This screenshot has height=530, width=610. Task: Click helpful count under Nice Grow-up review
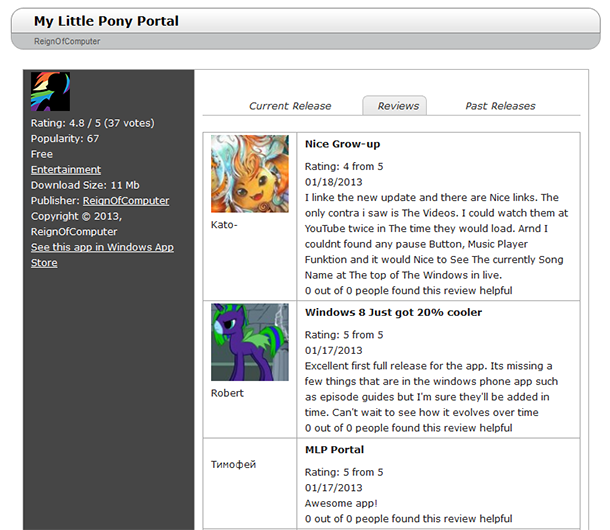click(408, 291)
